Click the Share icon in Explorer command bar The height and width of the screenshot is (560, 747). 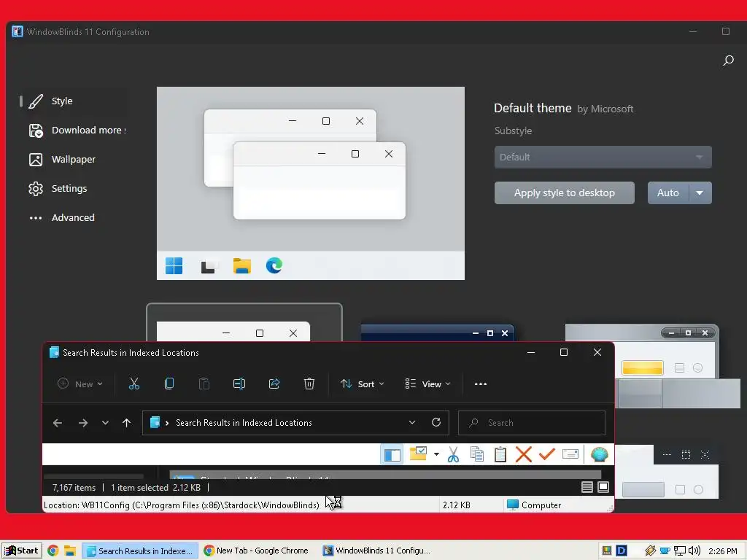274,384
